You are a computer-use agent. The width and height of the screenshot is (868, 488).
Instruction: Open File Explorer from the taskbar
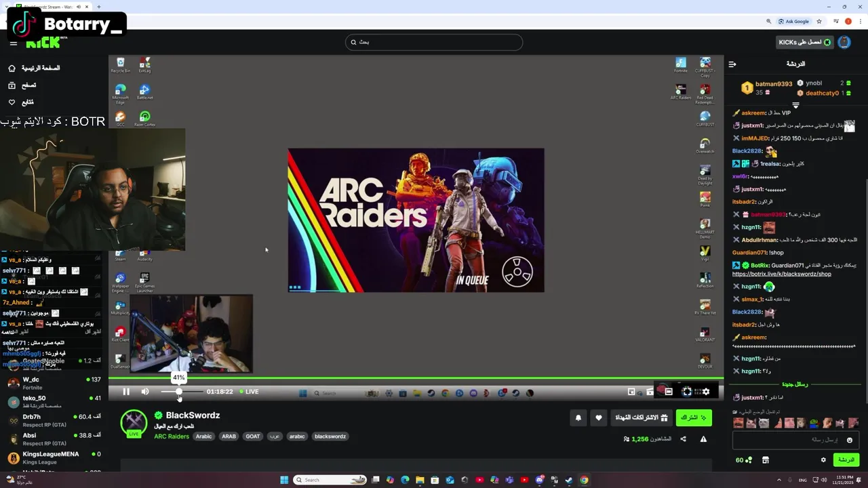420,480
